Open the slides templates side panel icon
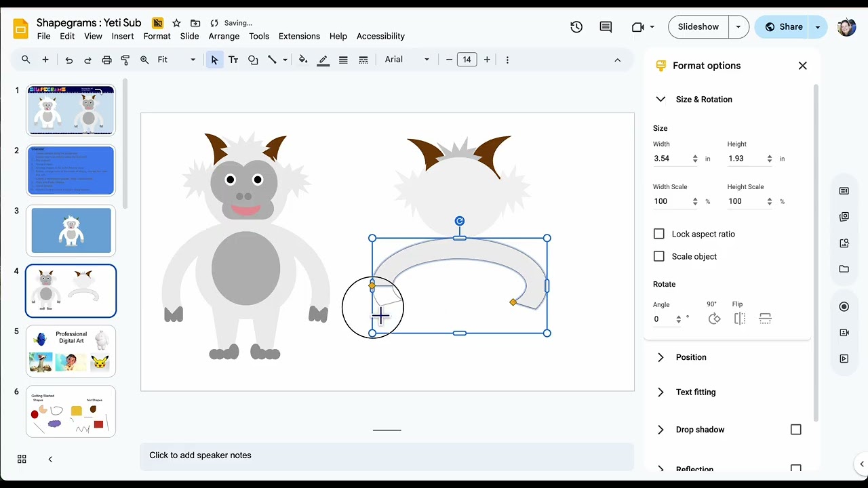Viewport: 868px width, 488px height. [844, 191]
